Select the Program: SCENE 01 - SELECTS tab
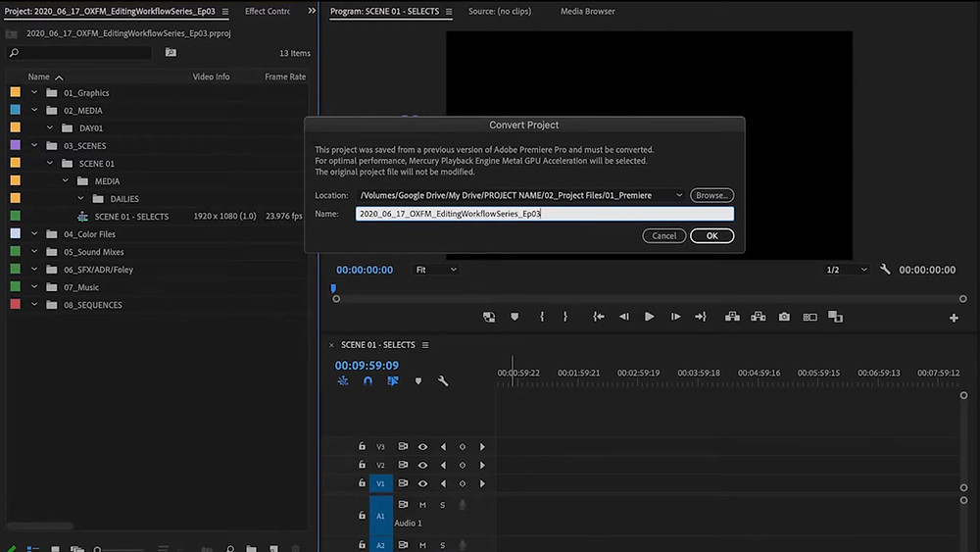Image resolution: width=980 pixels, height=552 pixels. 384,11
